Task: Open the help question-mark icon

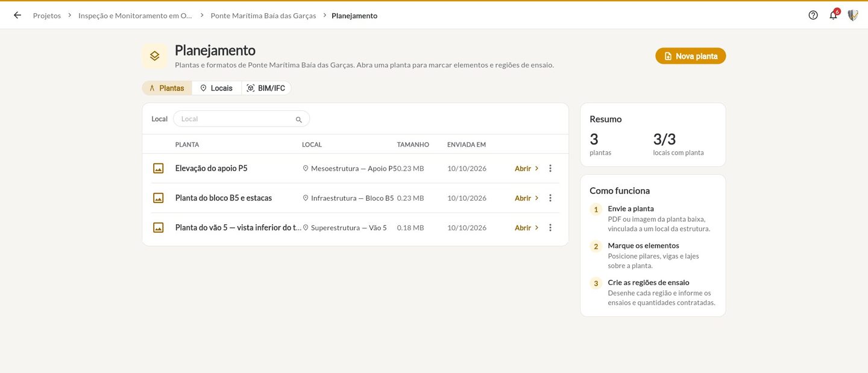Action: pos(813,15)
